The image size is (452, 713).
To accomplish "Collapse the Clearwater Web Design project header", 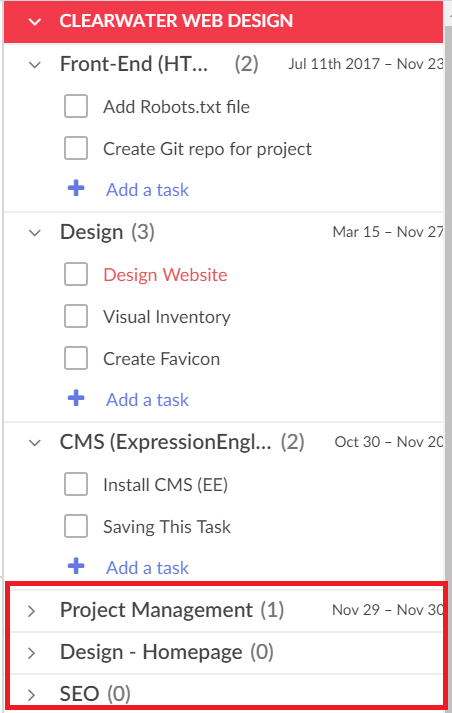I will pyautogui.click(x=35, y=22).
